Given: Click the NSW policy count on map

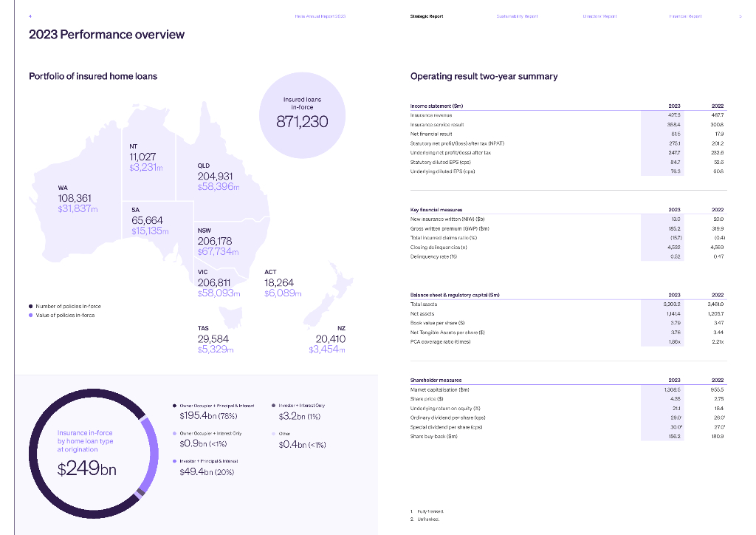Looking at the screenshot, I should (x=214, y=242).
